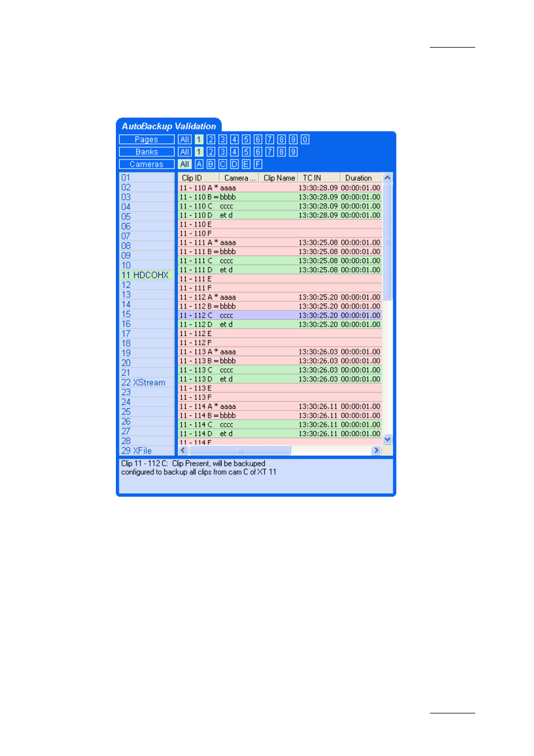Sort by Clip Name column header
The image size is (534, 756).
click(279, 178)
